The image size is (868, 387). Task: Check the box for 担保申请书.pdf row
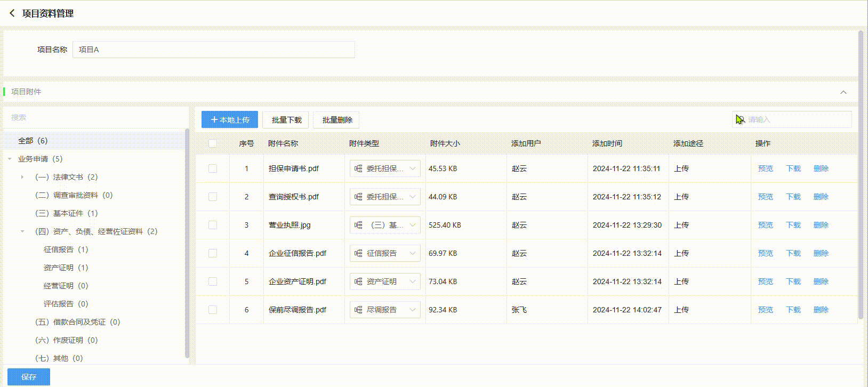[213, 168]
